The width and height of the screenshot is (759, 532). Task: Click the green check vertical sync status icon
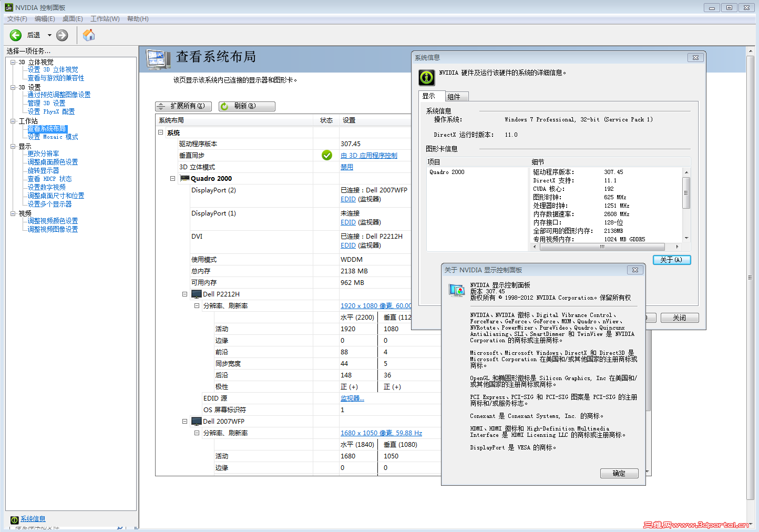pos(327,155)
